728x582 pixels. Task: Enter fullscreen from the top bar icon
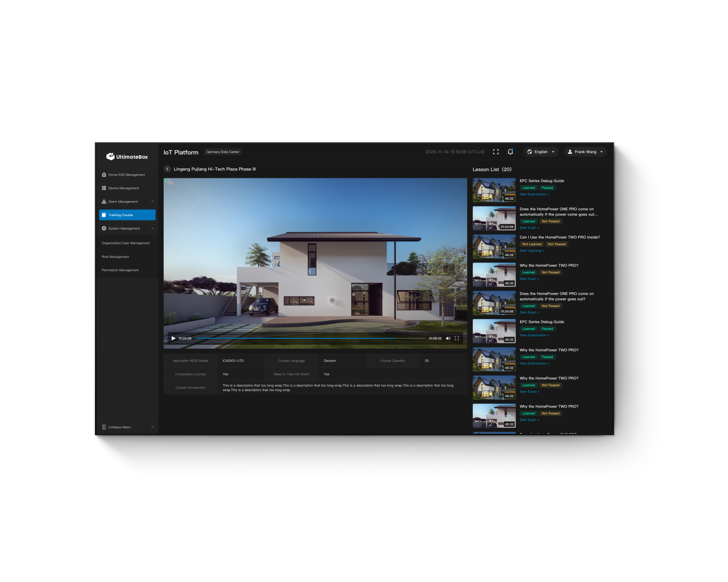coord(496,152)
